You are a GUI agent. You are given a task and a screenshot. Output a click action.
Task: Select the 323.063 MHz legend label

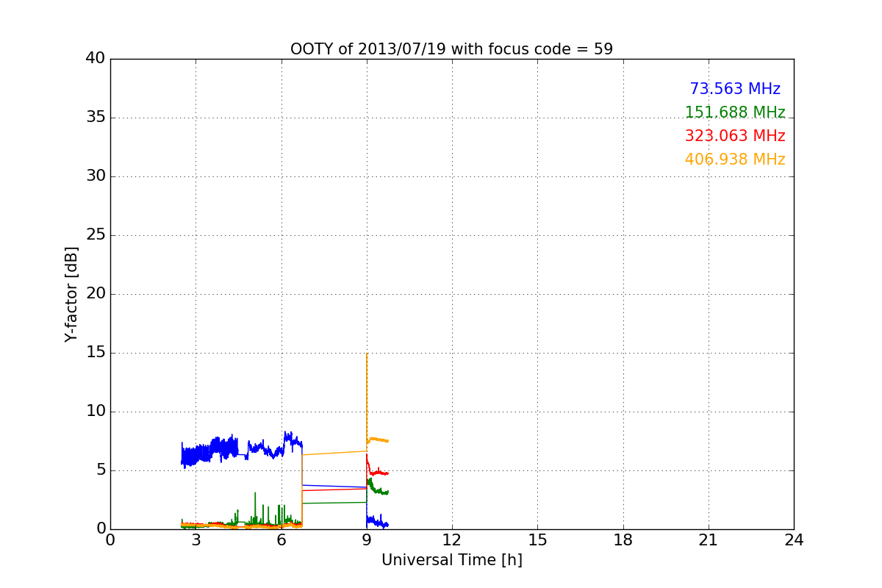click(735, 136)
